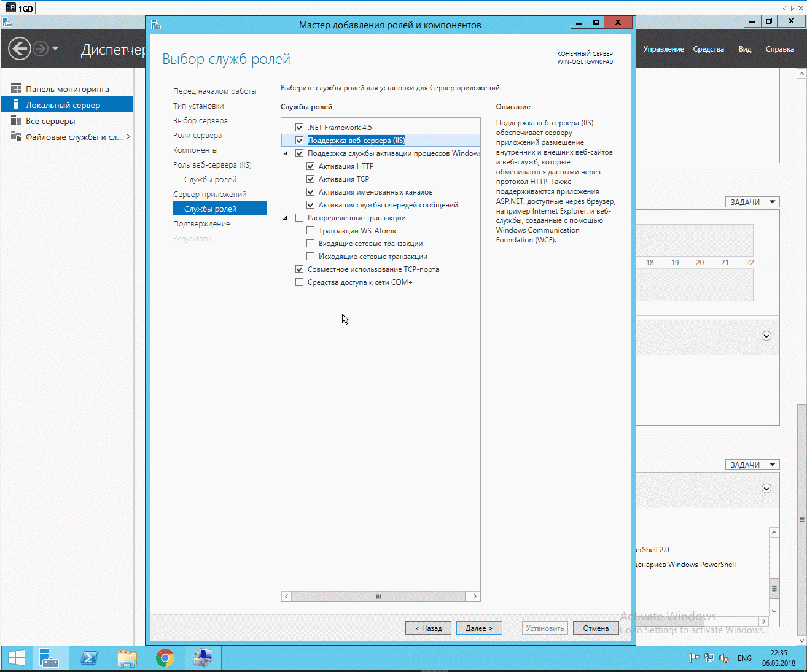Image resolution: width=807 pixels, height=672 pixels.
Task: Expand the Файловые службы sidebar arrow
Action: [128, 137]
